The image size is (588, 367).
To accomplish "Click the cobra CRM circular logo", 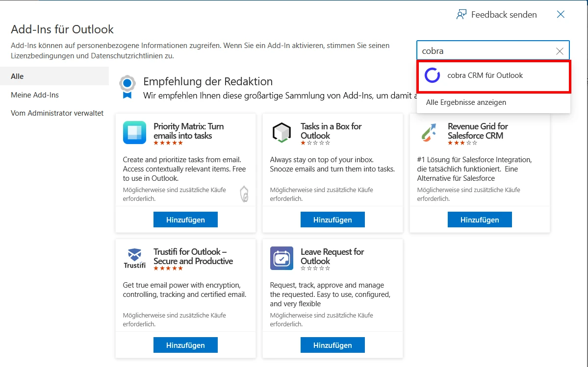I will (432, 75).
